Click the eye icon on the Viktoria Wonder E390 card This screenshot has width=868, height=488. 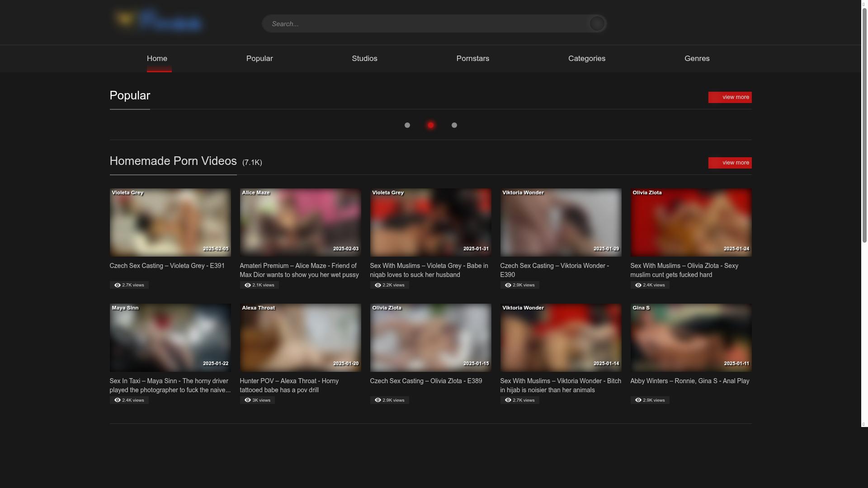click(507, 285)
